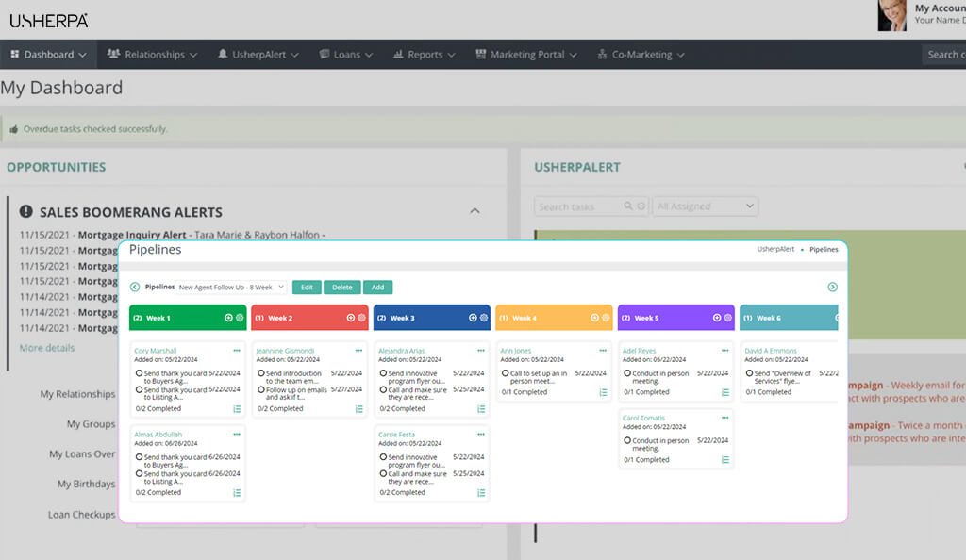This screenshot has height=560, width=966.
Task: Click the right arrow to scroll pipeline weeks
Action: (831, 287)
